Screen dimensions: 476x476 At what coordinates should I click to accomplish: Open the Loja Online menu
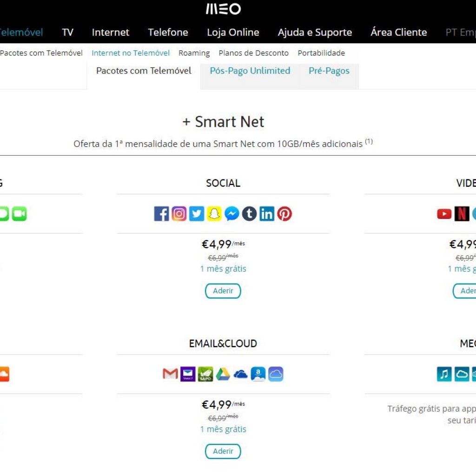click(x=233, y=33)
